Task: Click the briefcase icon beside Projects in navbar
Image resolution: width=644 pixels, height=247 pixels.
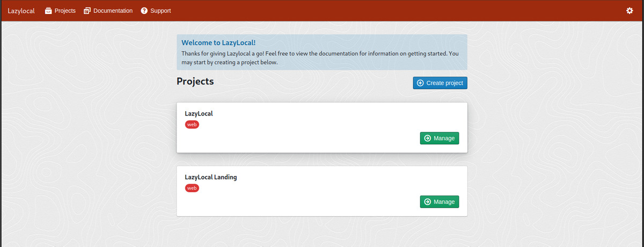Action: [48, 11]
